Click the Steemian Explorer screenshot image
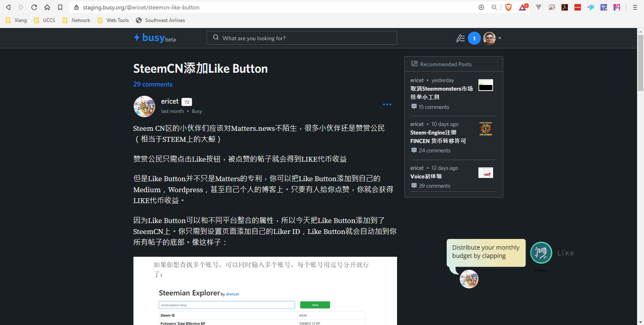This screenshot has width=644, height=325. click(x=265, y=291)
